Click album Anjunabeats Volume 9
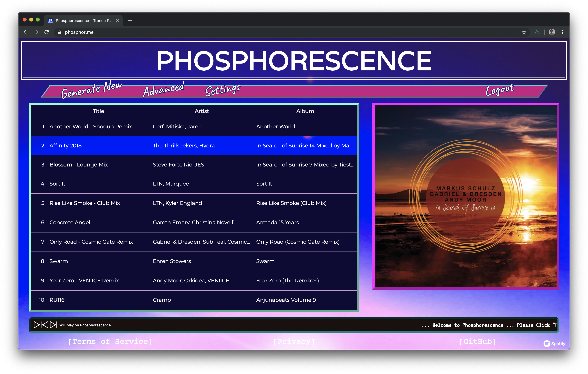 (286, 300)
